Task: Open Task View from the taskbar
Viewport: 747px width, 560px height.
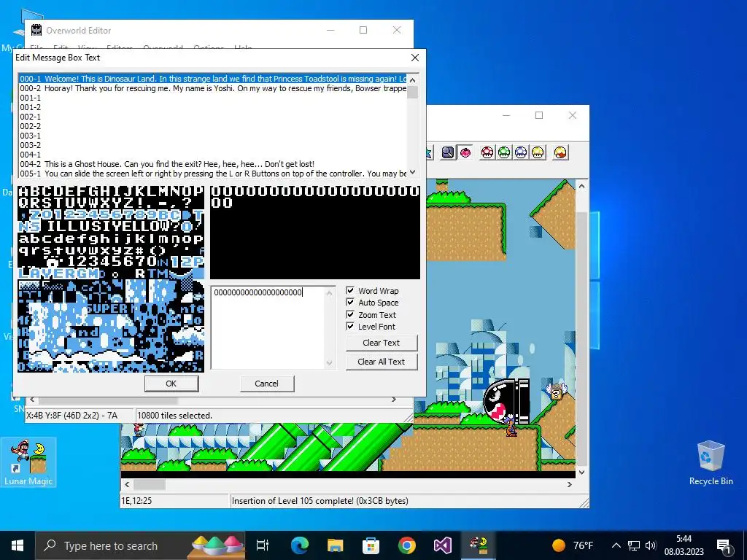Action: point(263,545)
